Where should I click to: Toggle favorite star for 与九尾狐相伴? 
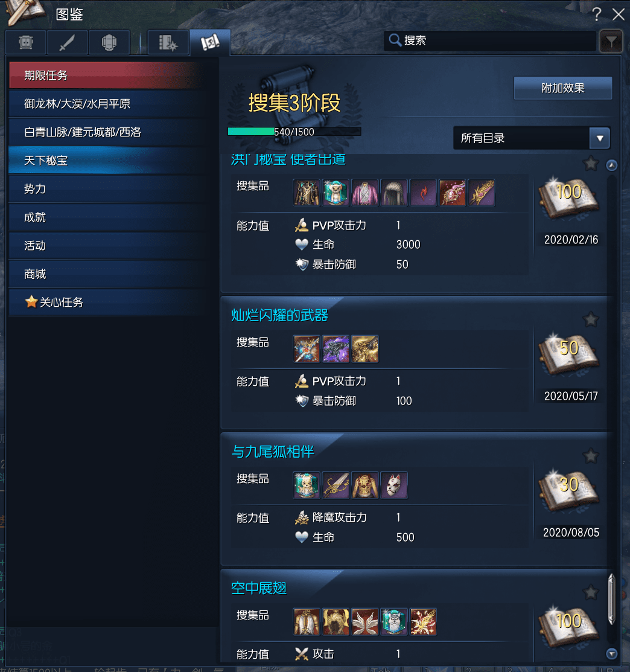point(591,456)
